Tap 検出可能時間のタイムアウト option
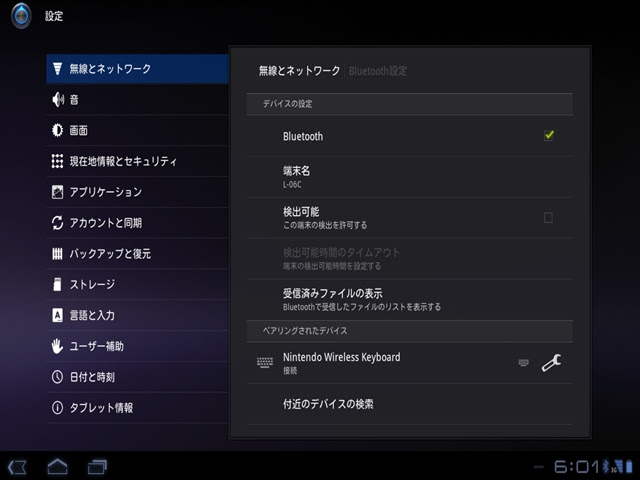This screenshot has width=640, height=480. tap(410, 259)
